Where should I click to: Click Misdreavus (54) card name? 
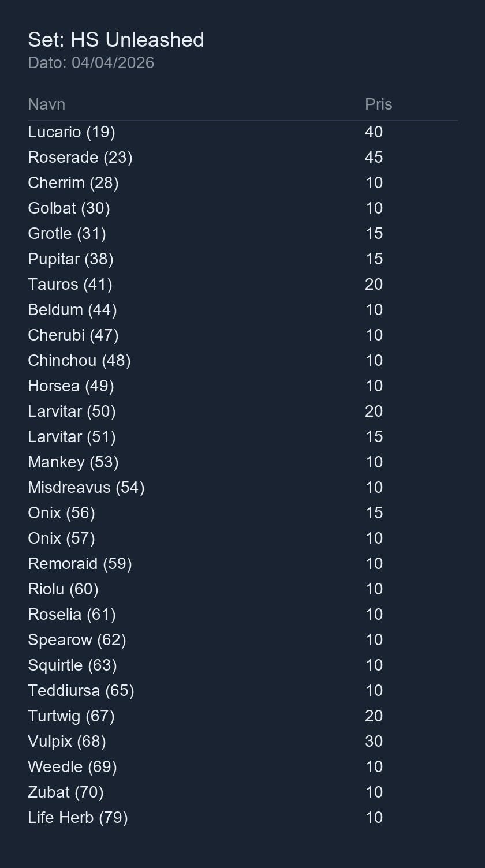coord(86,488)
